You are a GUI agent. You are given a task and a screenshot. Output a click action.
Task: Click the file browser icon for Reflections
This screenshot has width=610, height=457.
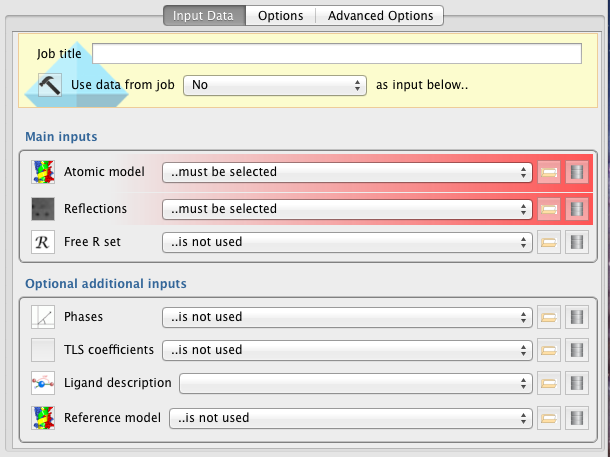point(548,209)
